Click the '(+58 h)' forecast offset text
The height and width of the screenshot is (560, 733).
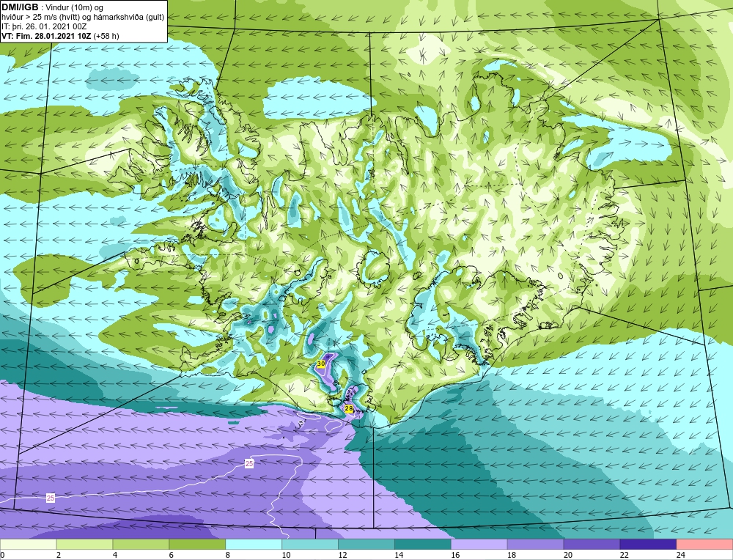(106, 36)
